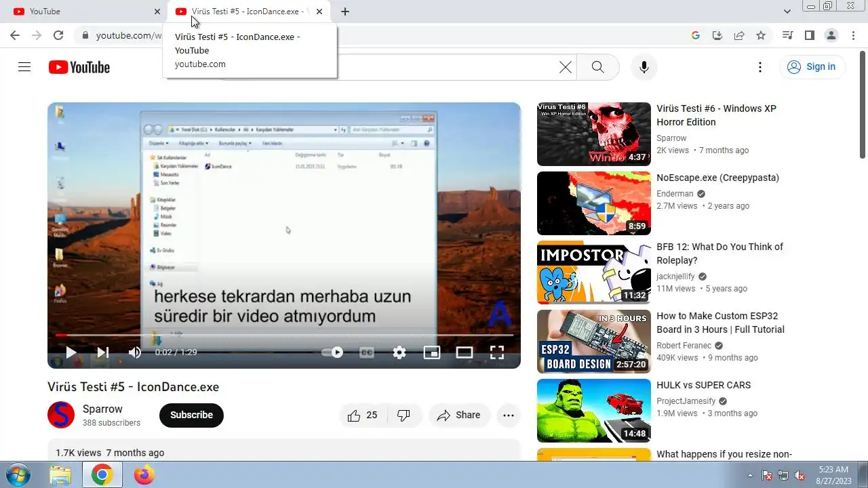The height and width of the screenshot is (488, 868).
Task: Open the taskbar clock 5:23 AM
Action: point(833,475)
